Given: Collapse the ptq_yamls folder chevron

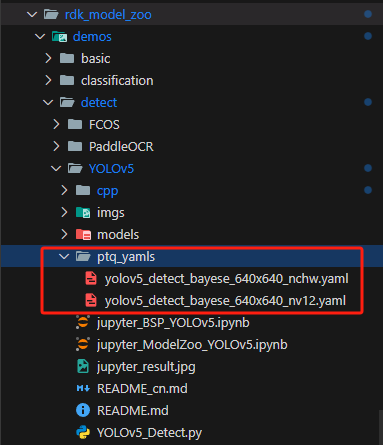Looking at the screenshot, I should 64,257.
